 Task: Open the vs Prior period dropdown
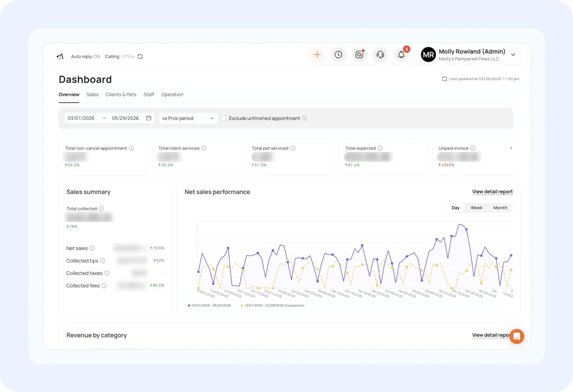tap(188, 118)
